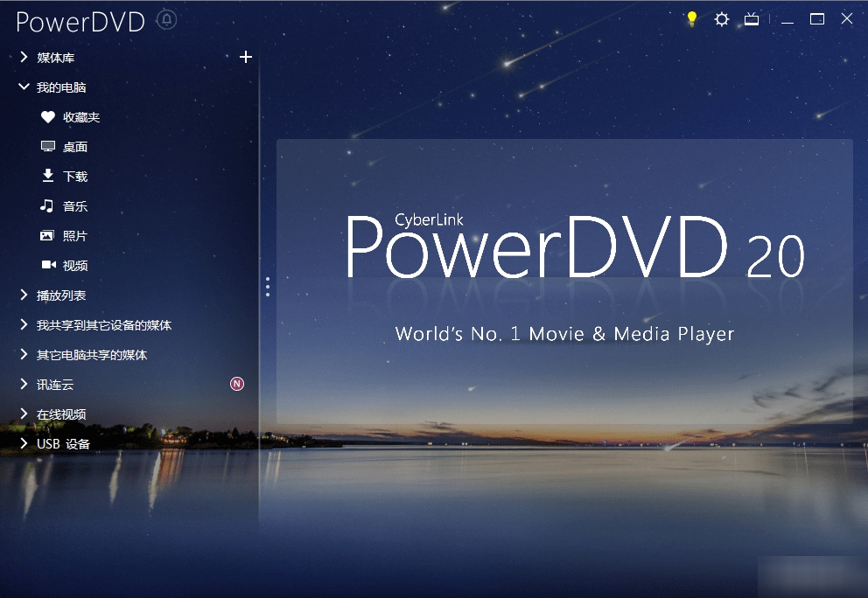
Task: Open the 照片 folder entry
Action: click(74, 236)
